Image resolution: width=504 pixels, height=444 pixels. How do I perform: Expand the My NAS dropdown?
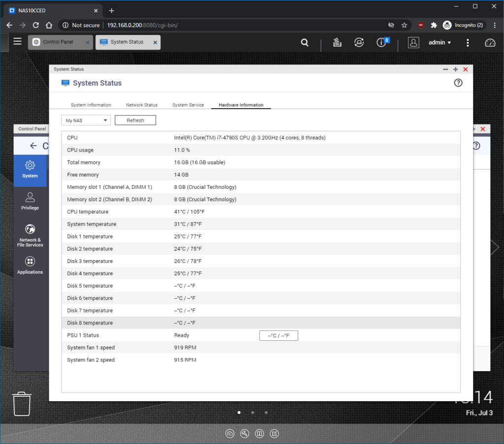coord(86,120)
